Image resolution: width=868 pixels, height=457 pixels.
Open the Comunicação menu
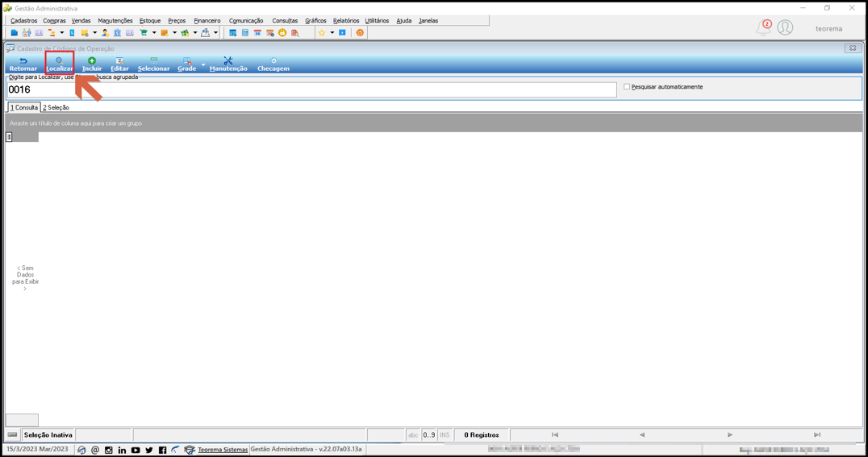pyautogui.click(x=246, y=20)
